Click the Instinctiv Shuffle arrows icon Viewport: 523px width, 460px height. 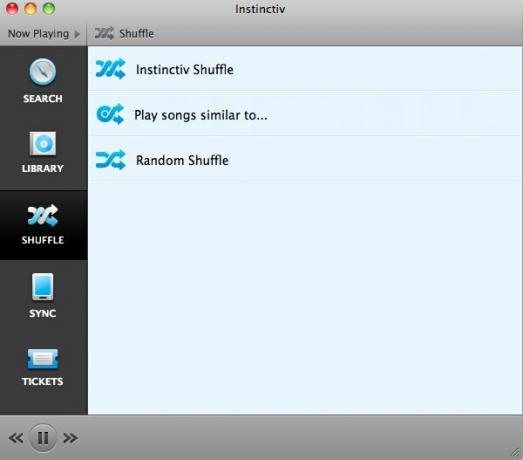111,69
